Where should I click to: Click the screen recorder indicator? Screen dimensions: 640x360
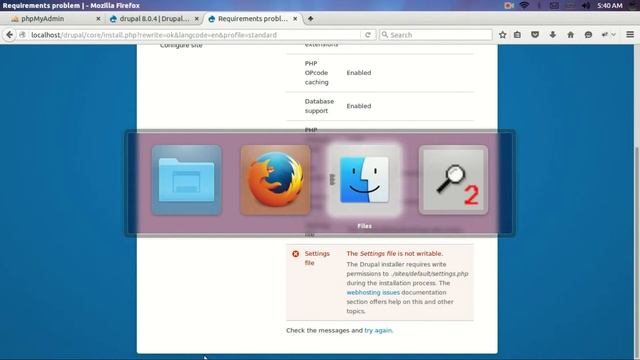[x=509, y=5]
